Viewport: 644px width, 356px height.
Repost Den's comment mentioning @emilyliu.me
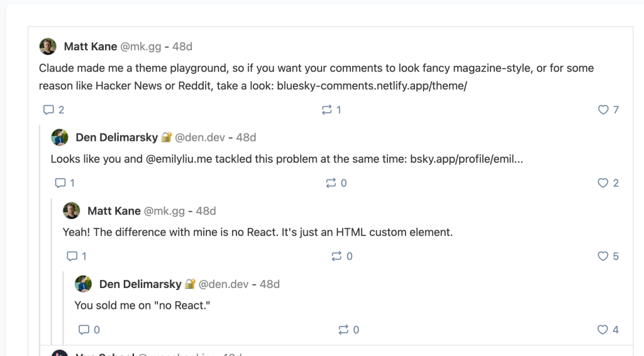331,184
